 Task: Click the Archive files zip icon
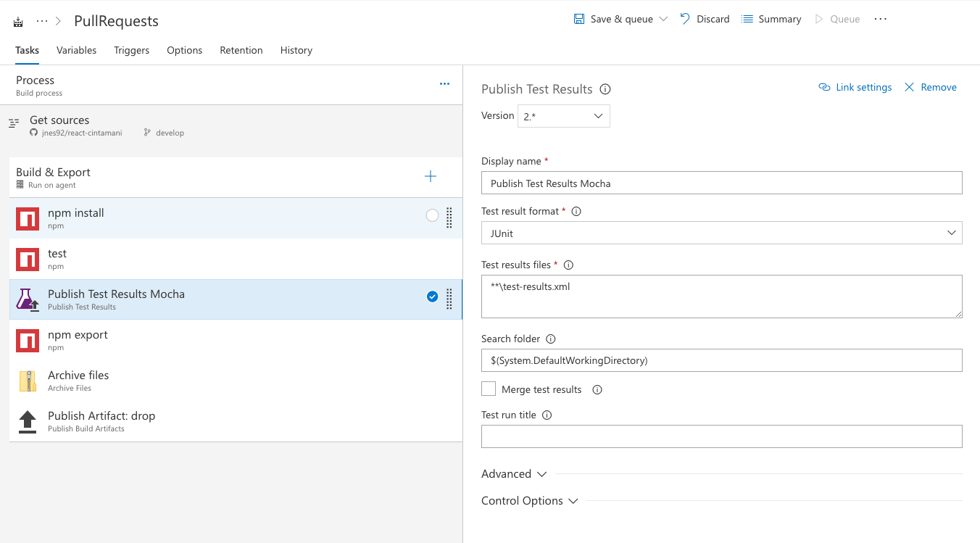tap(27, 381)
